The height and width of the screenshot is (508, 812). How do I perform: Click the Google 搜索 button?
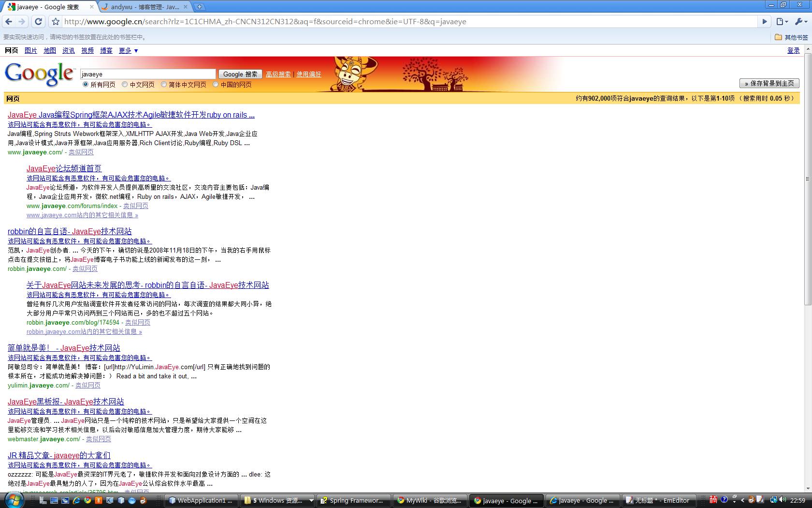240,74
